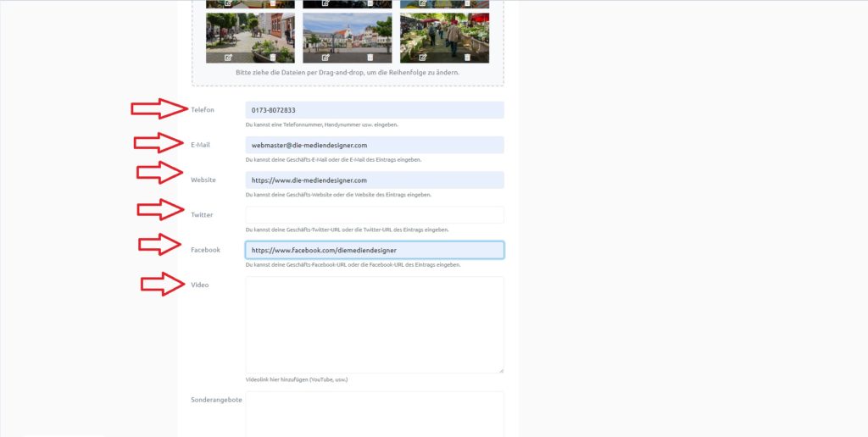
Task: Click the Website field label
Action: pyautogui.click(x=203, y=180)
